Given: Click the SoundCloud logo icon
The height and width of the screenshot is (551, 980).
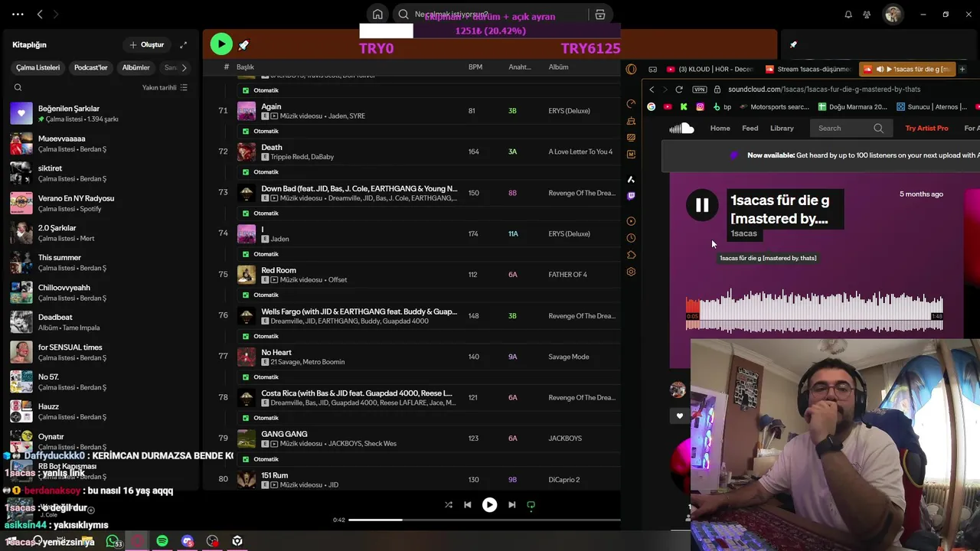Looking at the screenshot, I should (x=681, y=129).
